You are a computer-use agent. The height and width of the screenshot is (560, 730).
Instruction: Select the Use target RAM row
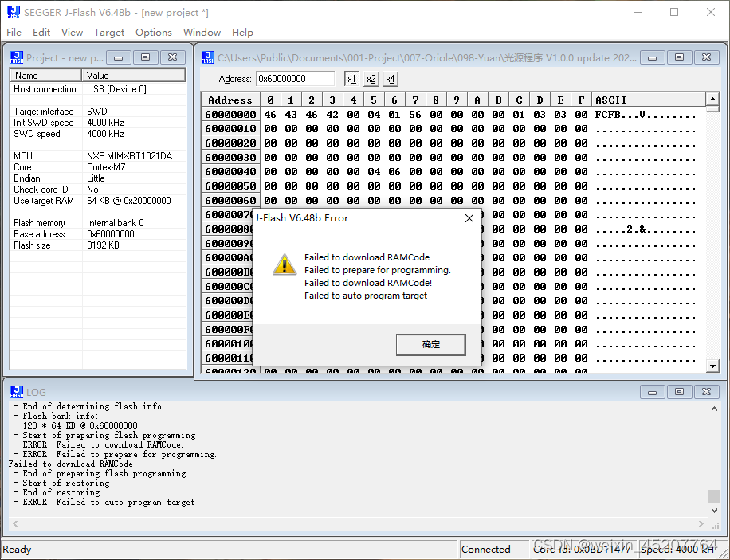point(98,201)
